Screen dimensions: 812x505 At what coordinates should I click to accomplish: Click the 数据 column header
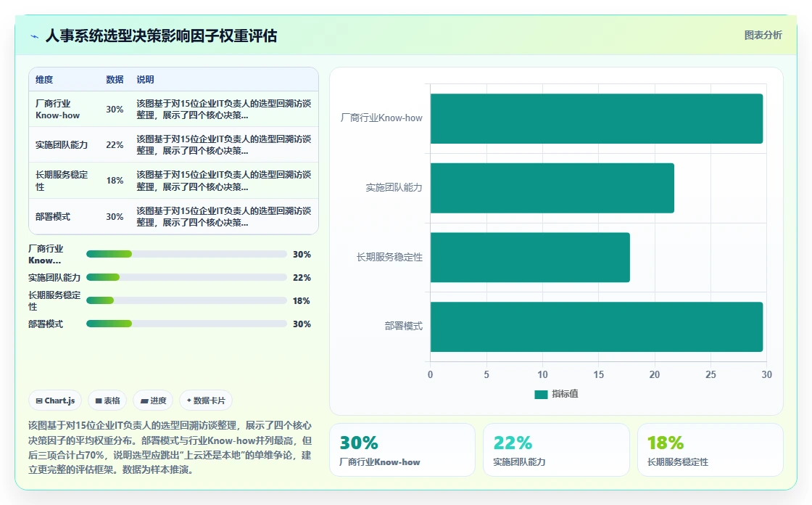click(115, 80)
